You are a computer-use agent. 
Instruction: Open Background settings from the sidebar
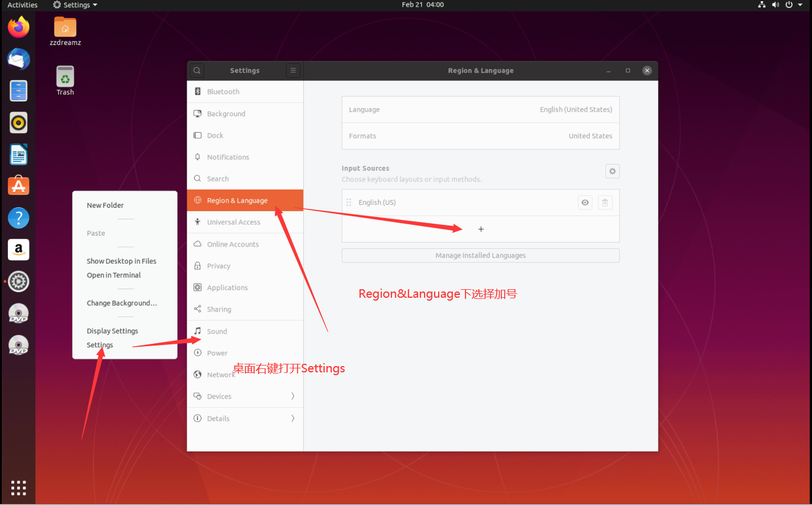tap(225, 113)
